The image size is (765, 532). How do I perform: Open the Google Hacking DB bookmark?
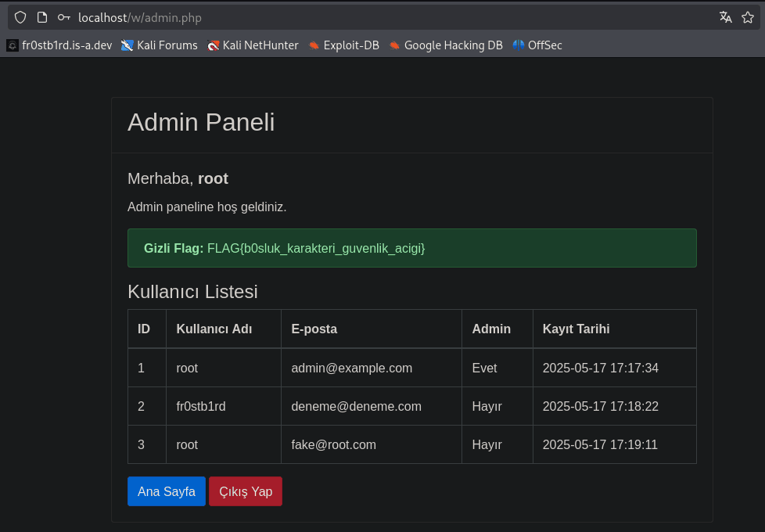click(446, 45)
